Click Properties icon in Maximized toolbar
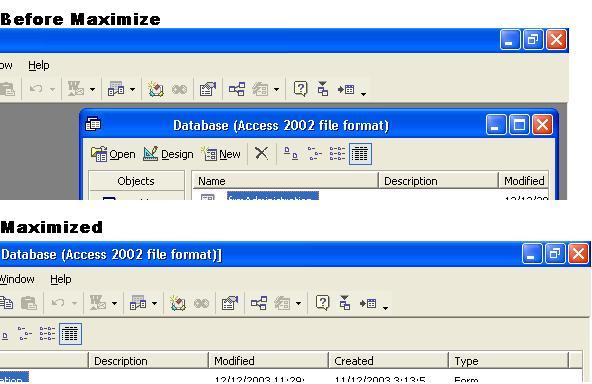This screenshot has height=384, width=592. click(230, 303)
